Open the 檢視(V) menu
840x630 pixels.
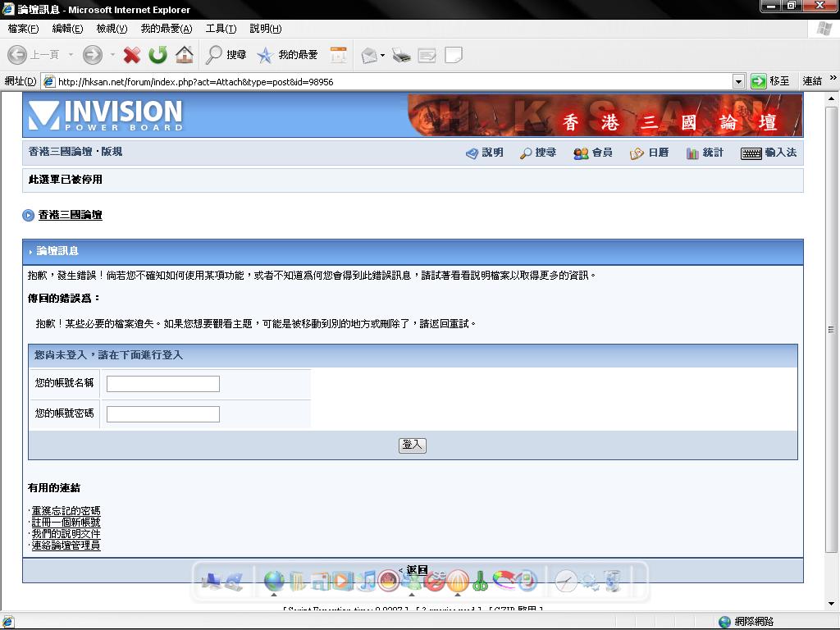pyautogui.click(x=112, y=29)
